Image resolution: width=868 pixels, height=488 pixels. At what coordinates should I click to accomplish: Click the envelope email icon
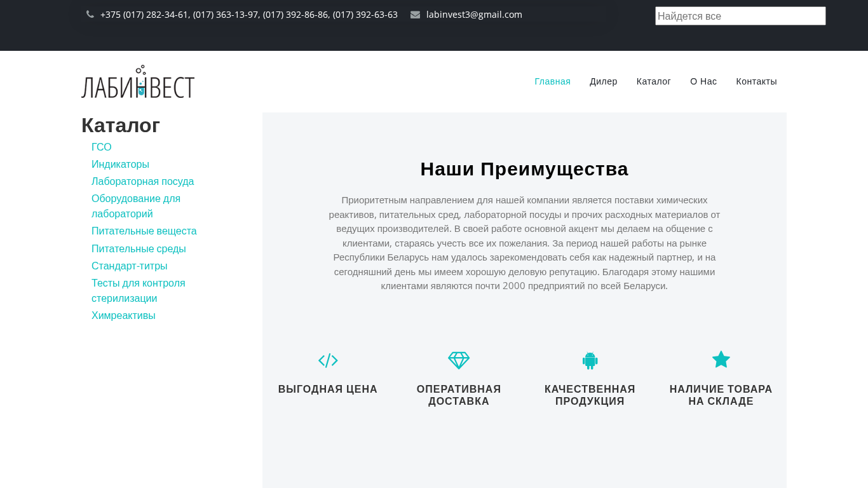pyautogui.click(x=415, y=15)
